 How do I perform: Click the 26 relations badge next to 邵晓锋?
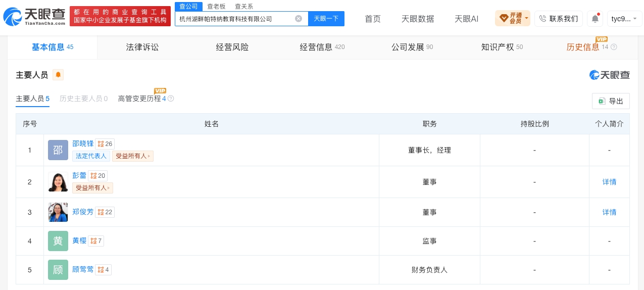(x=105, y=144)
